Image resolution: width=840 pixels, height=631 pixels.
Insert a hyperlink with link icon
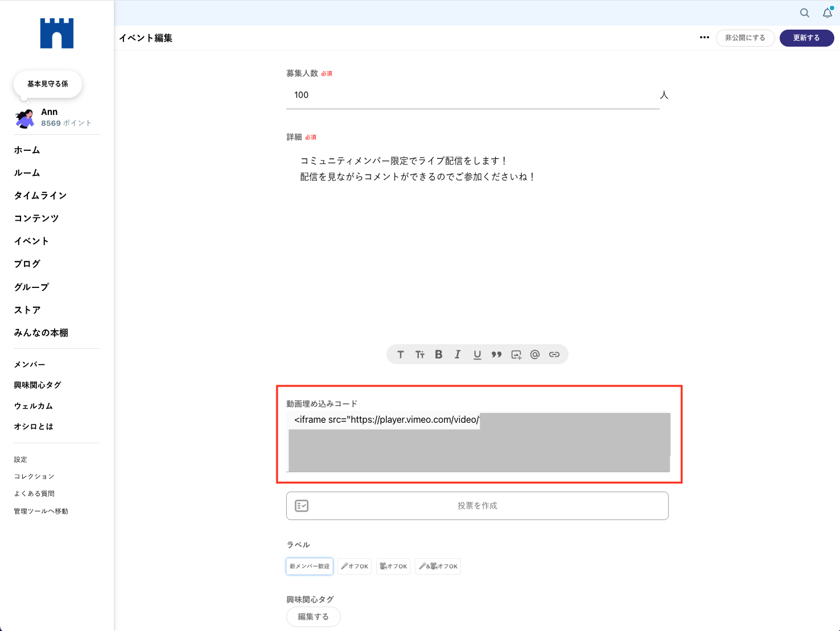pyautogui.click(x=554, y=354)
